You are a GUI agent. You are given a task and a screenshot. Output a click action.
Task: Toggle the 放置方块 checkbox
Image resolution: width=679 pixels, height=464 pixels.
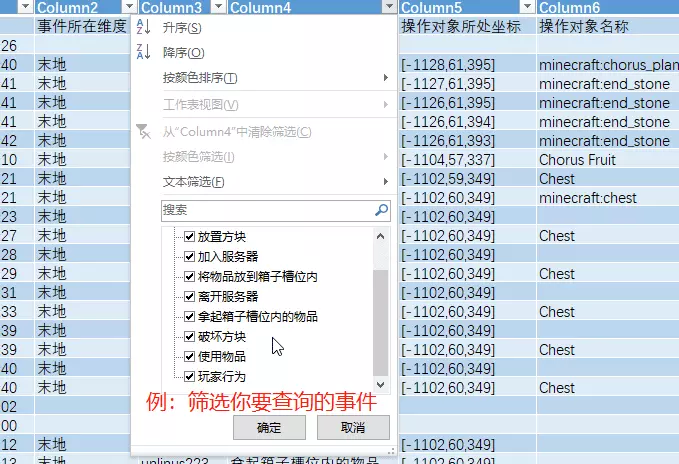(189, 236)
